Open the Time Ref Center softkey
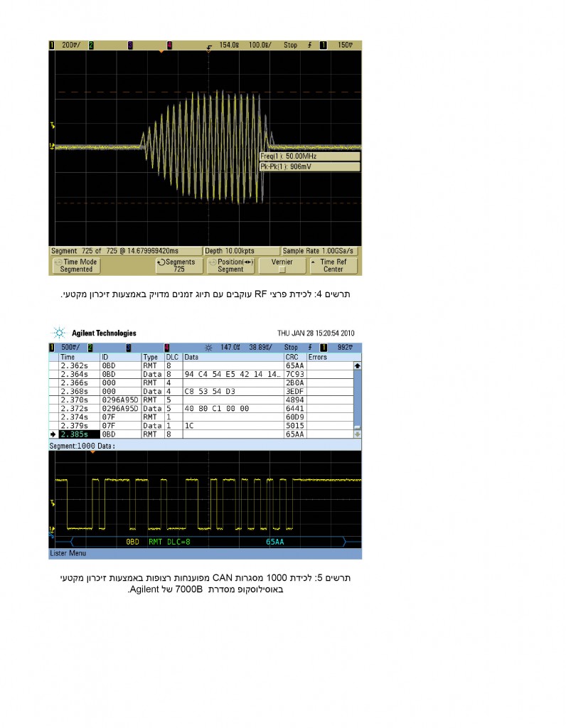This screenshot has height=728, width=566. point(333,266)
